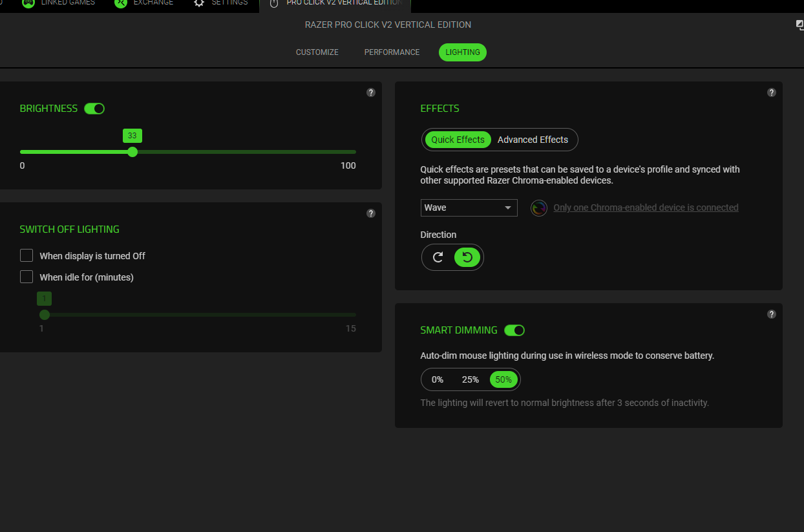Viewport: 804px width, 532px height.
Task: Open help for Switch Off Lighting panel
Action: (x=371, y=213)
